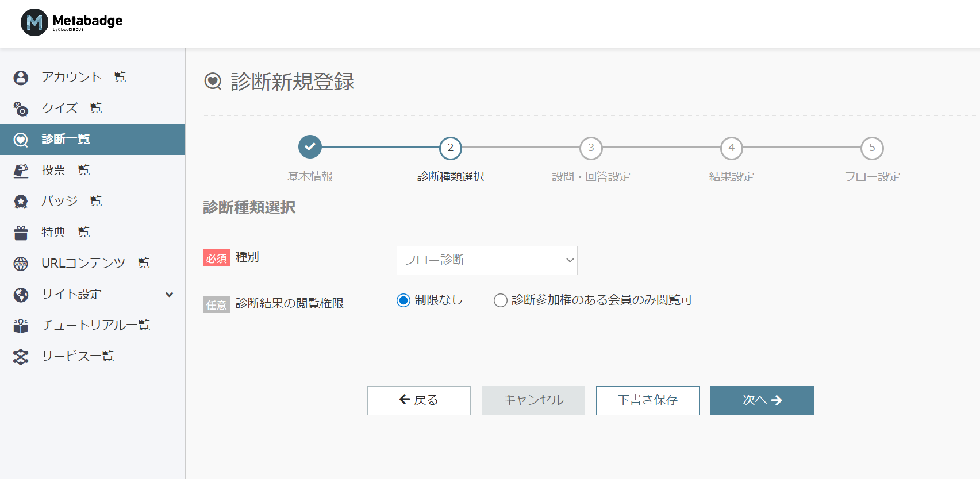This screenshot has height=479, width=980.
Task: Open アカウント一覧 via its person icon
Action: coord(21,78)
